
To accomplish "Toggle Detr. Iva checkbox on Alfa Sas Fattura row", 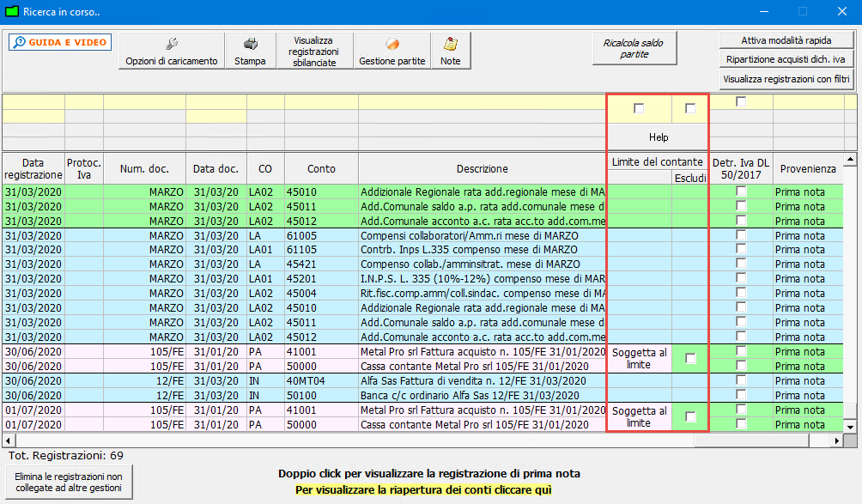I will (741, 380).
